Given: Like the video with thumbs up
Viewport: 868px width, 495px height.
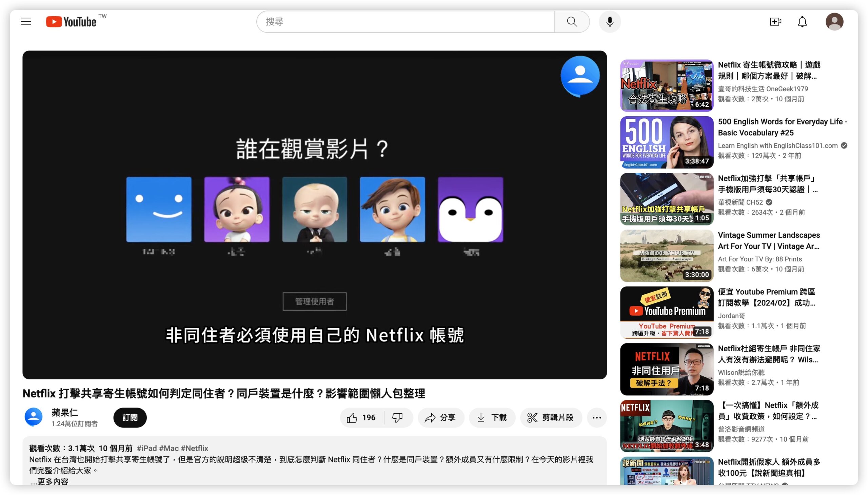Looking at the screenshot, I should click(361, 417).
